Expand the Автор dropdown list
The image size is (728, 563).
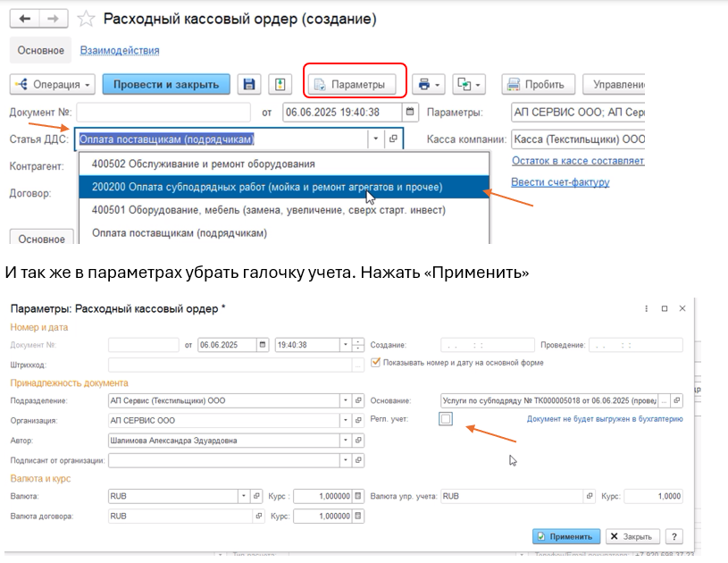pyautogui.click(x=344, y=441)
